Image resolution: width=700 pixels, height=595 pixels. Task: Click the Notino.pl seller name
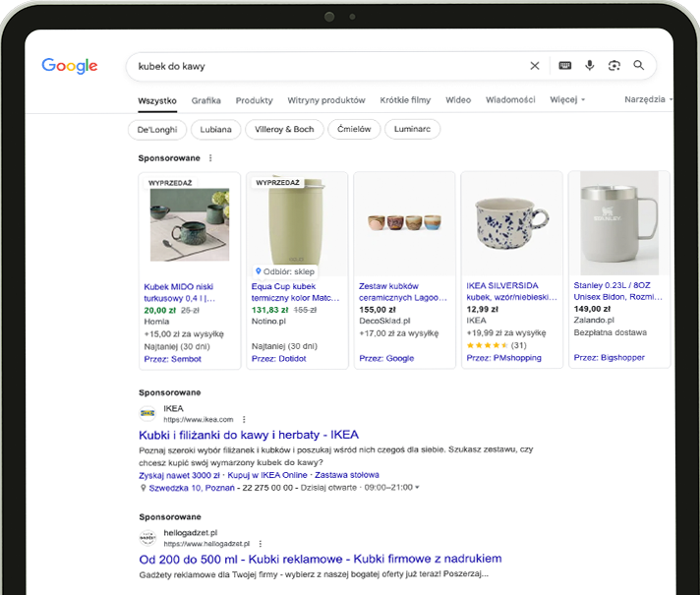pyautogui.click(x=268, y=322)
